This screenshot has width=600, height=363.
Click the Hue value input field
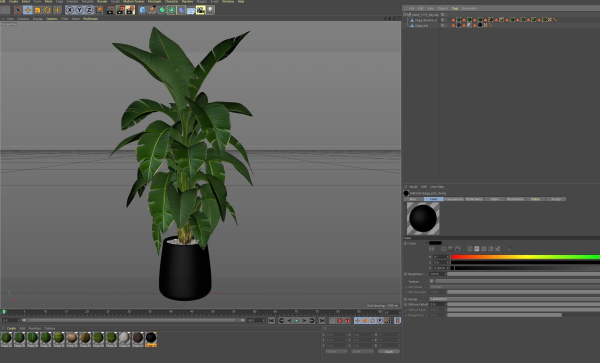(x=440, y=257)
